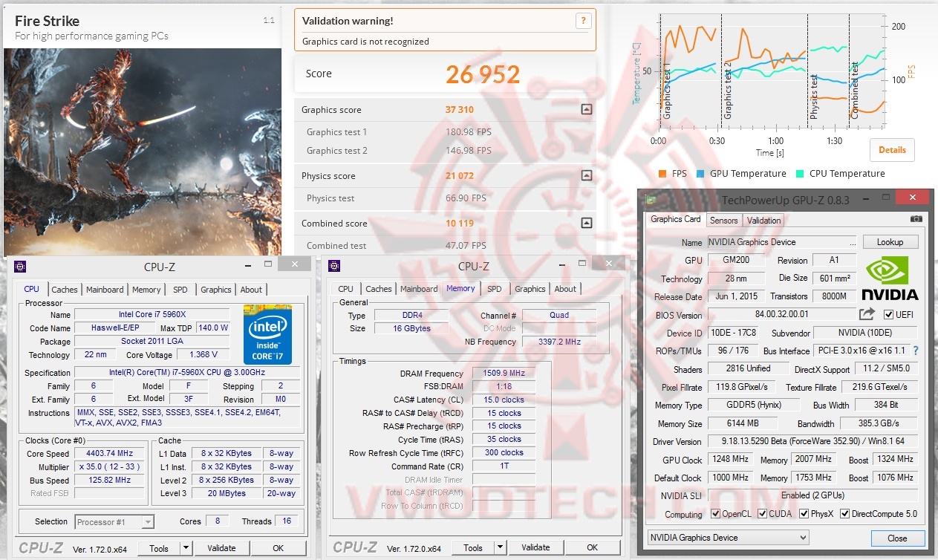Take a GPU-Z screenshot with camera icon
Viewport: 938px width, 560px height.
point(916,219)
